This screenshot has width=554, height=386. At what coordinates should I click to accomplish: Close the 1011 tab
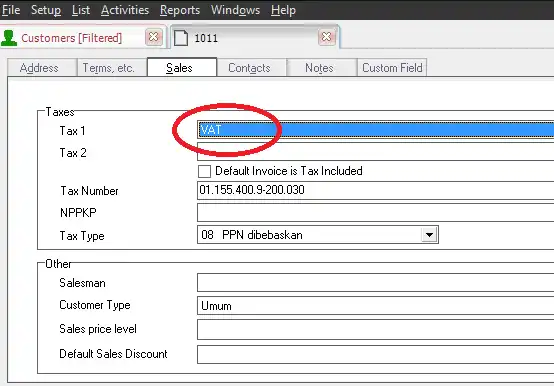326,37
